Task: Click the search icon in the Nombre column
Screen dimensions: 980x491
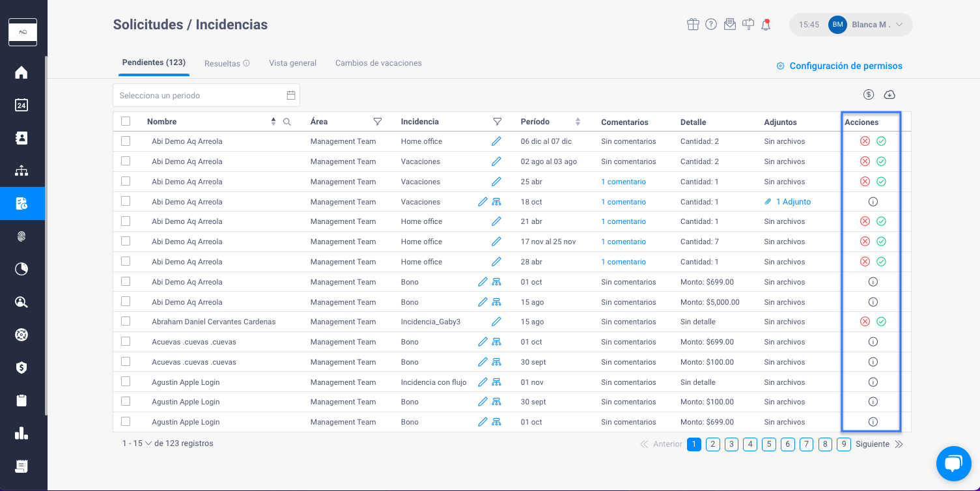Action: click(x=287, y=122)
